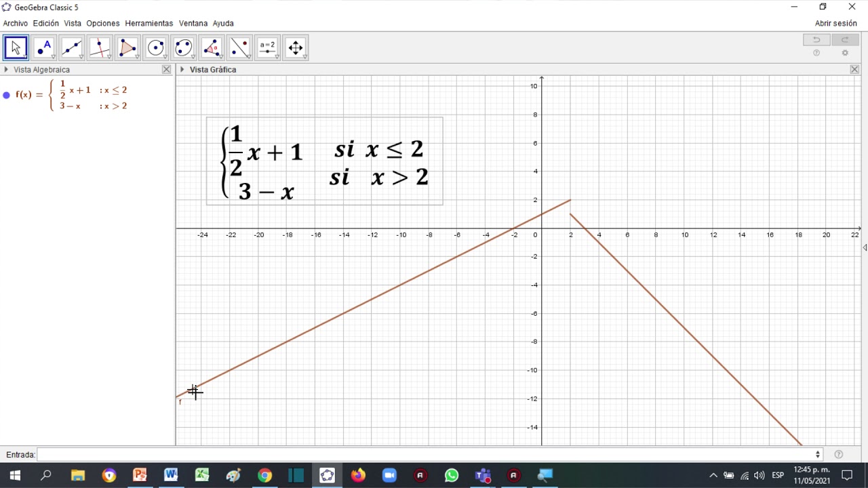Open Word from the taskbar
Viewport: 868px width, 488px height.
(x=171, y=475)
